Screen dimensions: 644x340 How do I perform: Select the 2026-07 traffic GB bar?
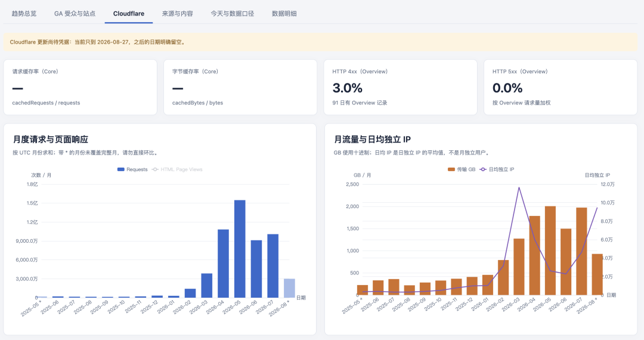(x=581, y=251)
